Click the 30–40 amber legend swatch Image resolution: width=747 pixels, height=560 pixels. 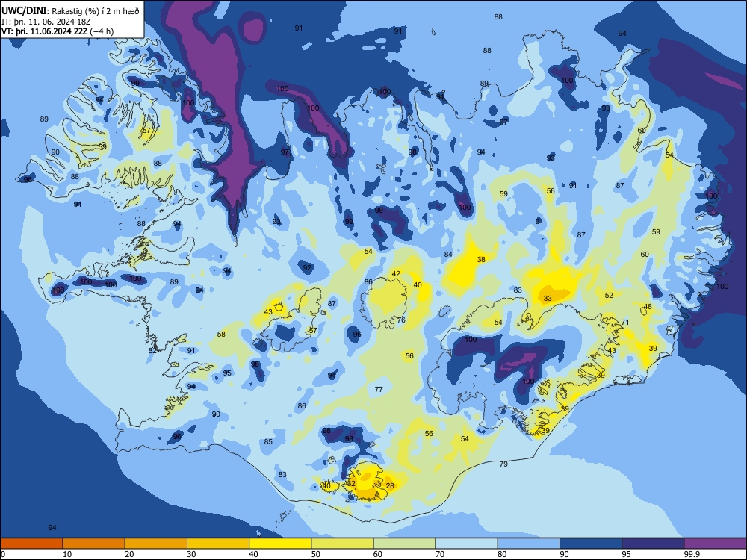(218, 544)
